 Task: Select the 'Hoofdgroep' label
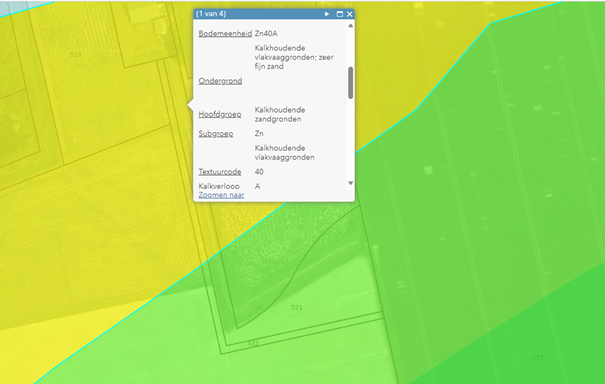click(220, 114)
